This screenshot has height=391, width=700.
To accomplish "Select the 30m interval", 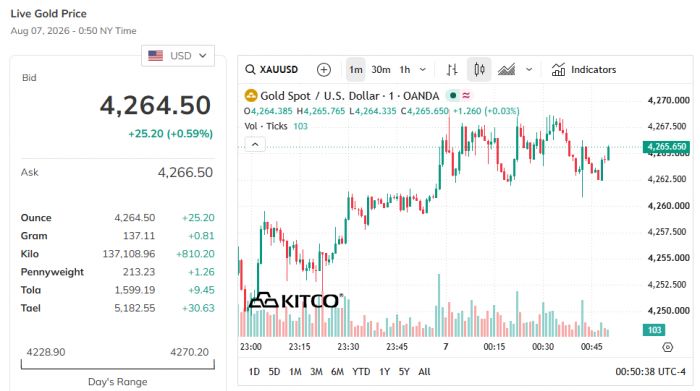I will pyautogui.click(x=381, y=70).
